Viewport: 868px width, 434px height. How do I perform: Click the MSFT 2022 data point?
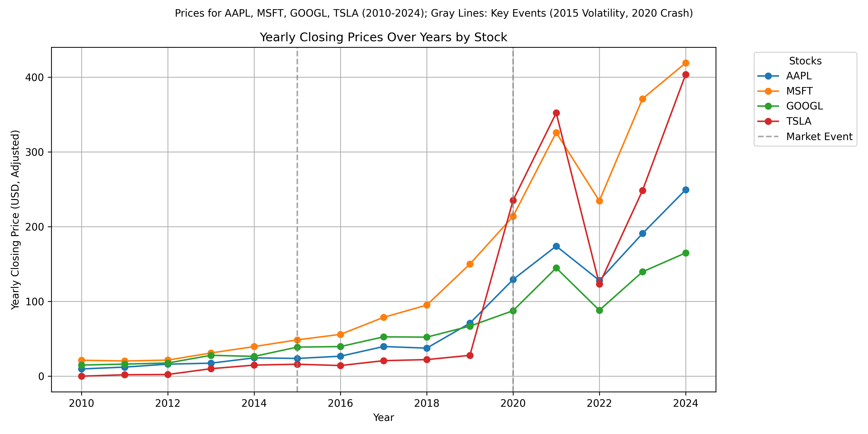tap(599, 201)
